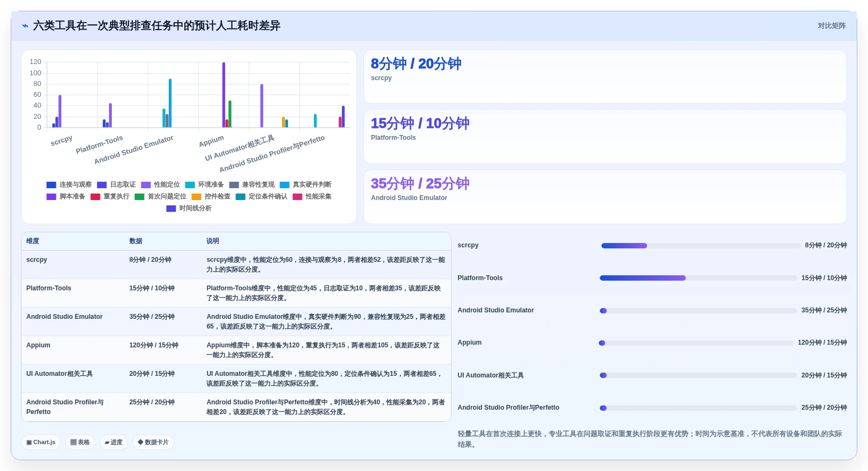Toggle the 首次问题定位 legend entry
868x471 pixels.
click(x=160, y=196)
